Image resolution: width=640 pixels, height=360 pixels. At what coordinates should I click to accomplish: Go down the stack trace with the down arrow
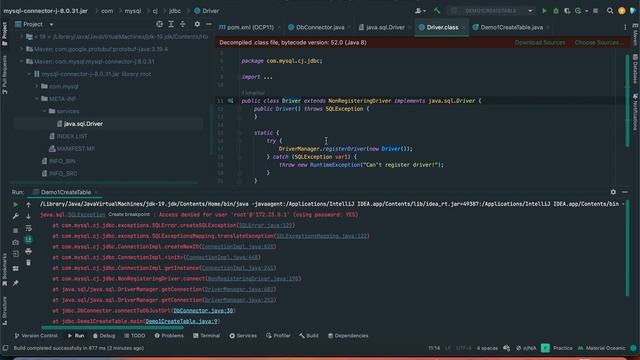coord(28,216)
